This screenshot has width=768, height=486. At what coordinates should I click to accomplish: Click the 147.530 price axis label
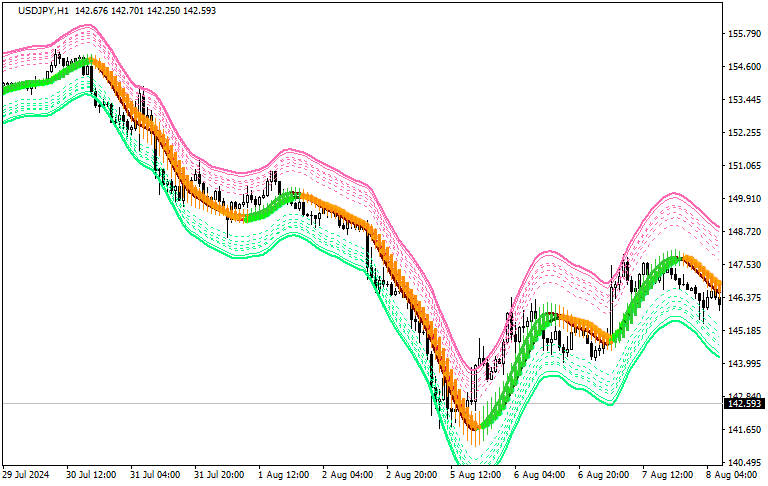[x=744, y=265]
